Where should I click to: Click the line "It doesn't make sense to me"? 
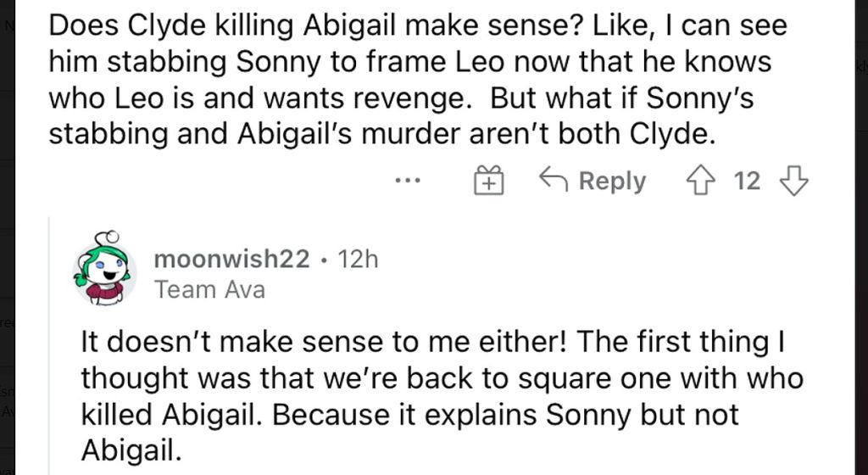(x=432, y=342)
